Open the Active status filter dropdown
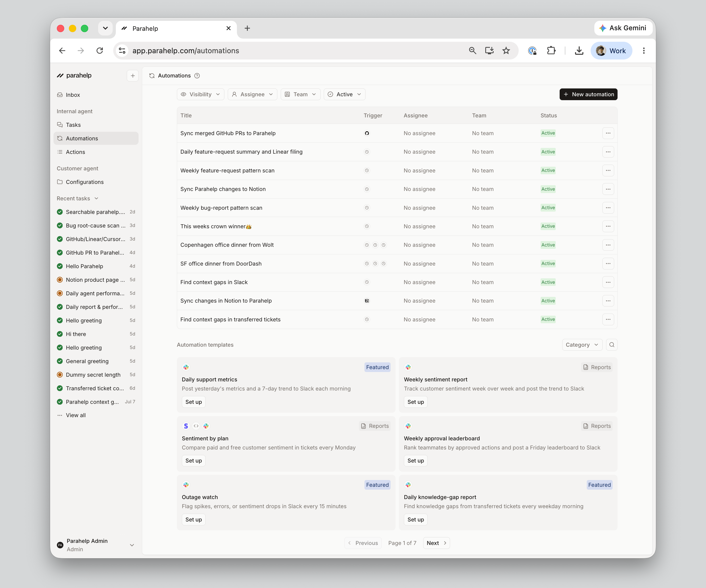 pyautogui.click(x=344, y=94)
